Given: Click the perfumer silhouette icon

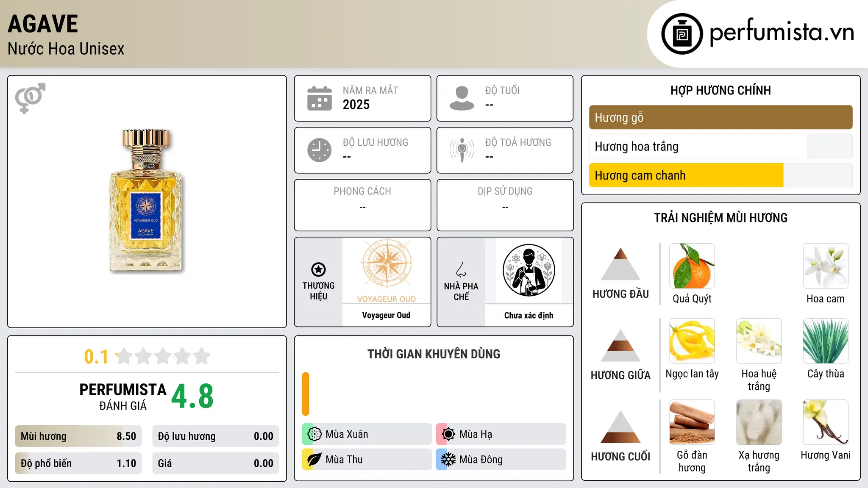Looking at the screenshot, I should pos(529,270).
